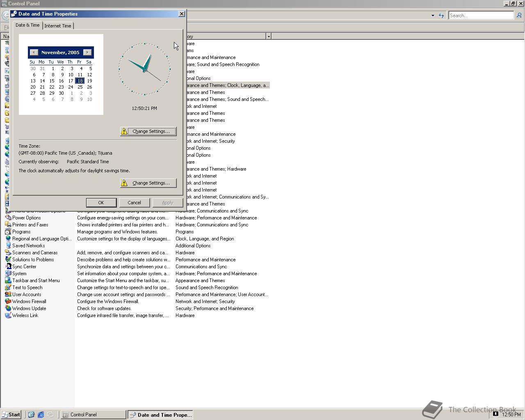Go to next month in the calendar
Screen dimensions: 525x420
[87, 52]
